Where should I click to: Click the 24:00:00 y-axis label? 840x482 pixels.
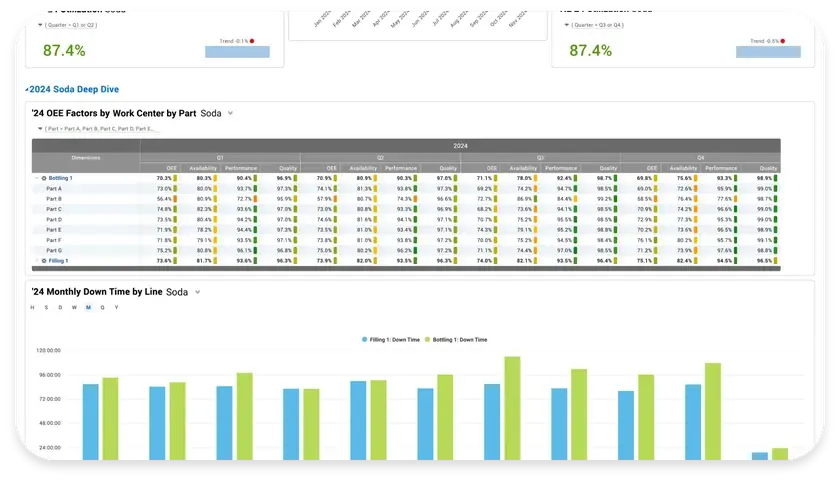click(x=50, y=447)
